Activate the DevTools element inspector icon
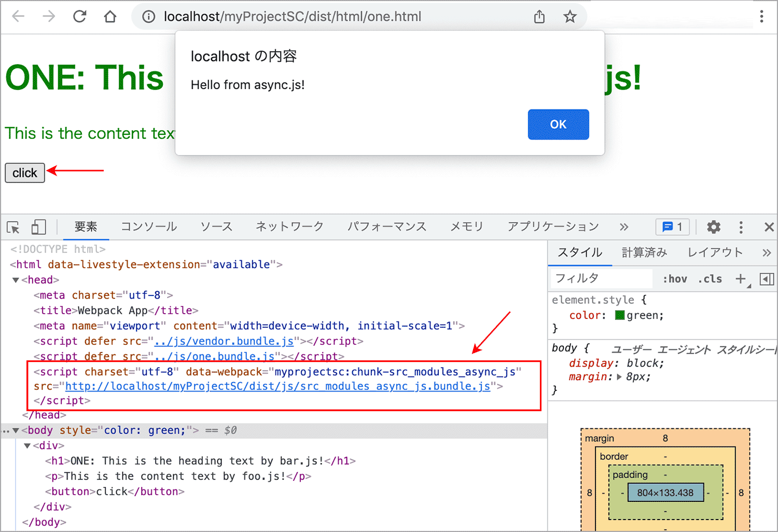Screen dimensions: 778x532 [13, 227]
